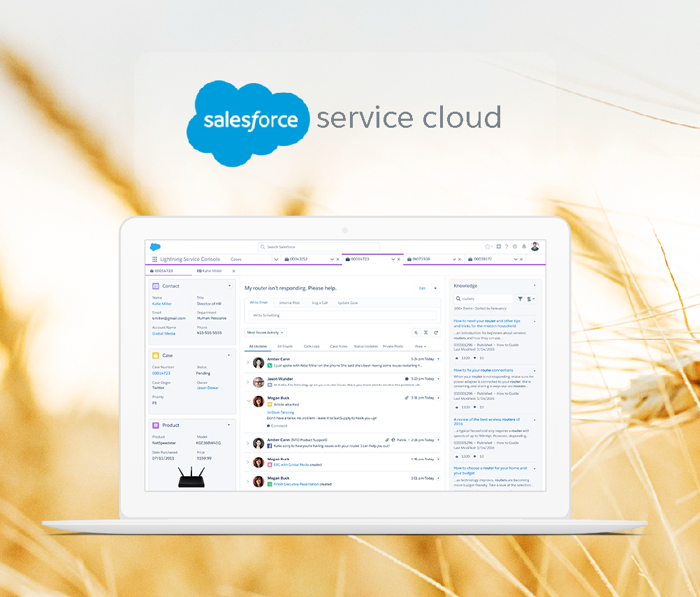The height and width of the screenshot is (597, 700).
Task: Click the Search Salesforce field
Action: tap(319, 246)
